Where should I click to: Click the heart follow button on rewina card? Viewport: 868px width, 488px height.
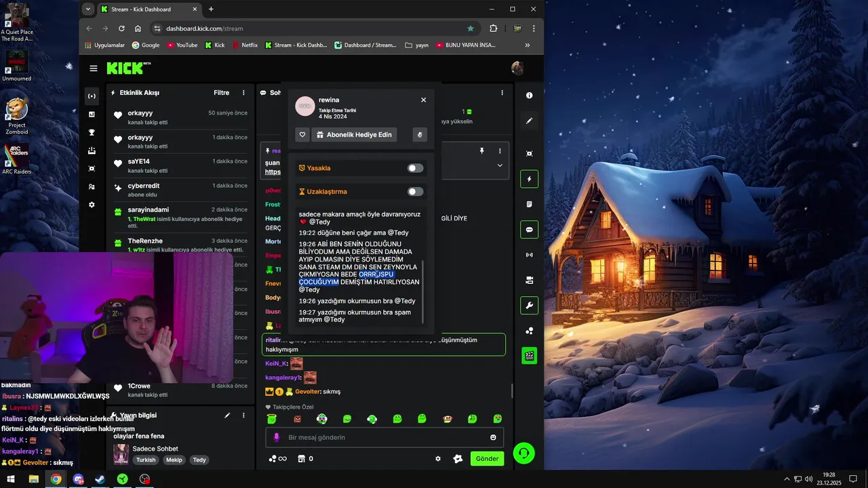click(x=303, y=135)
